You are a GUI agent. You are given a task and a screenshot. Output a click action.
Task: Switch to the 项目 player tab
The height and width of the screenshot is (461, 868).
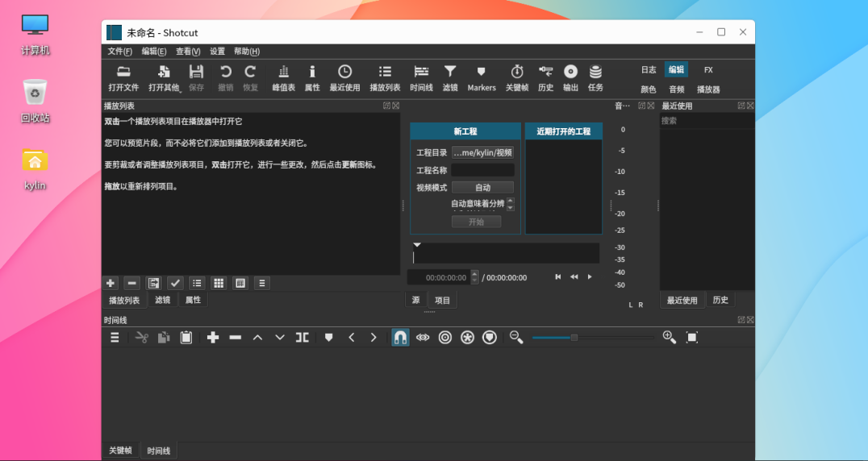(442, 300)
